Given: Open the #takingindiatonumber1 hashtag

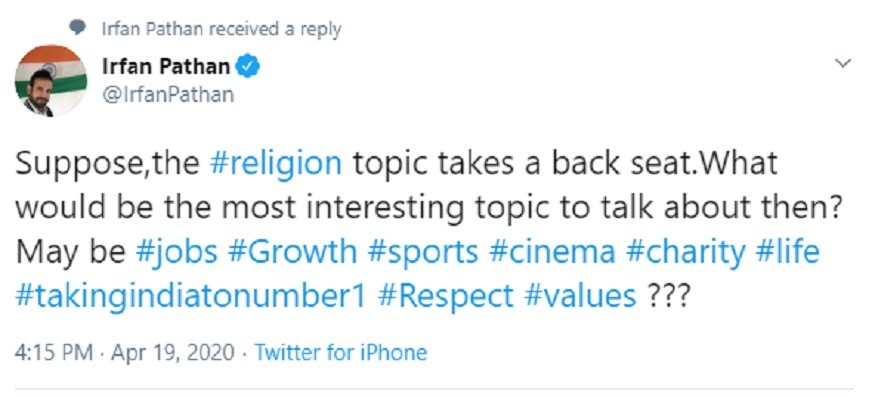Looking at the screenshot, I should [191, 296].
